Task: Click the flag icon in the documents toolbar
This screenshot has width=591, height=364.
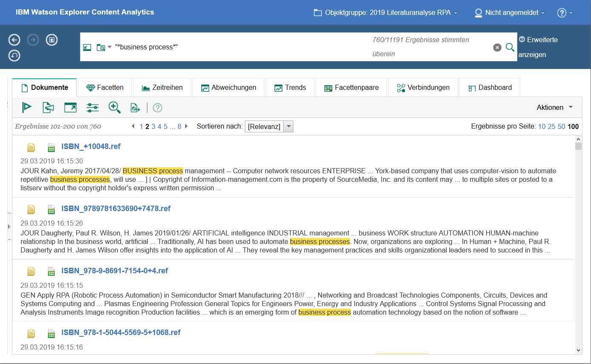Action: pyautogui.click(x=27, y=107)
